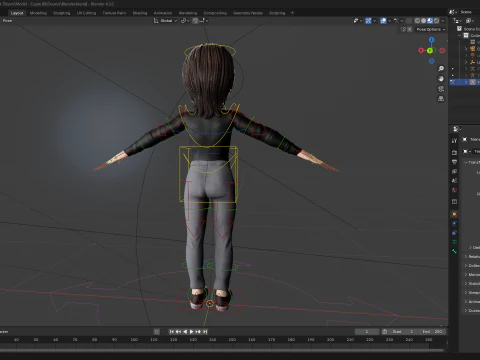
Task: Click Play animation in the timeline
Action: coord(192,332)
